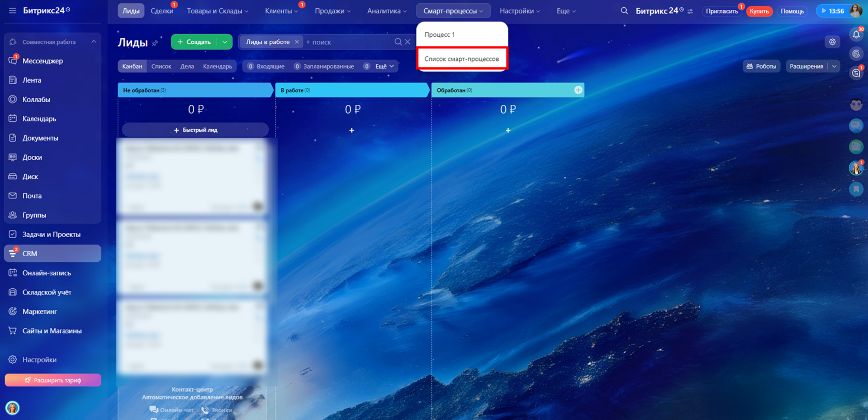The width and height of the screenshot is (868, 420).
Task: Click the hamburger menu icon
Action: tap(12, 10)
